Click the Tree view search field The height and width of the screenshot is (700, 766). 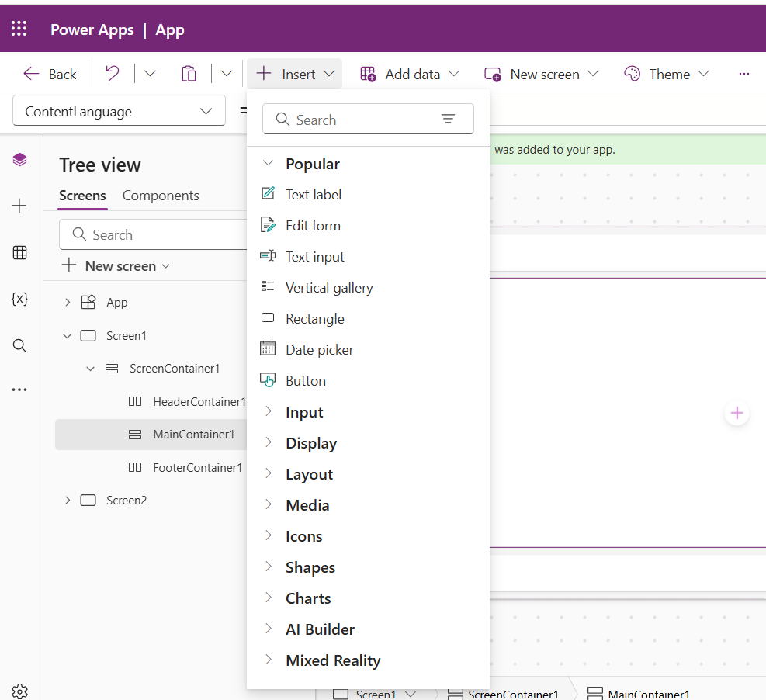153,234
